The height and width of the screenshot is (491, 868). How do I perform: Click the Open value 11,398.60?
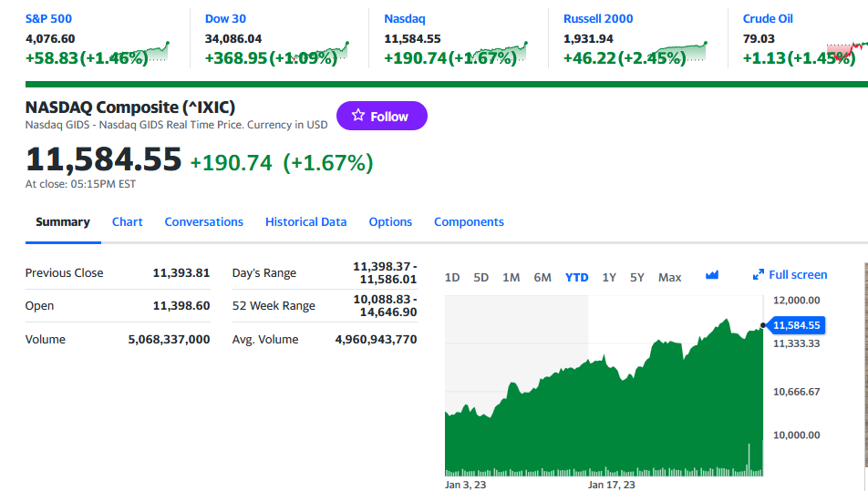(181, 306)
